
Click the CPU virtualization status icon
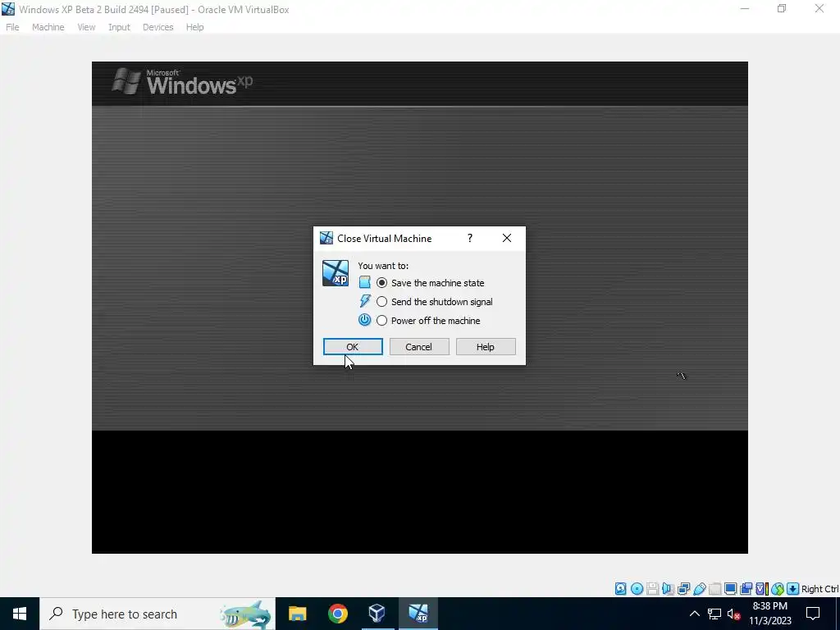[761, 589]
